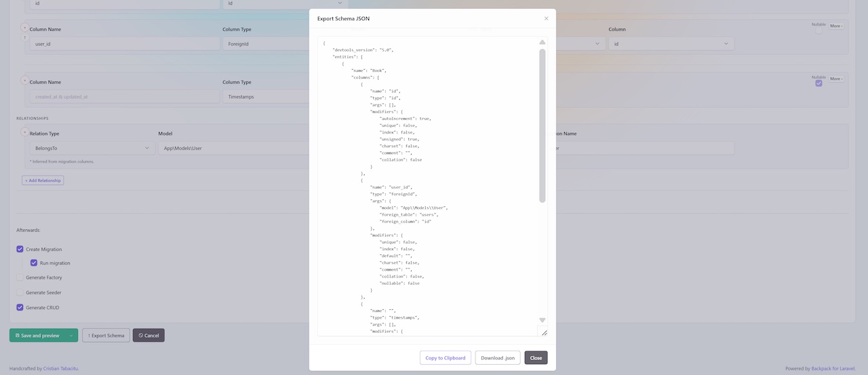
Task: Focus the user_id column name field
Action: point(123,43)
